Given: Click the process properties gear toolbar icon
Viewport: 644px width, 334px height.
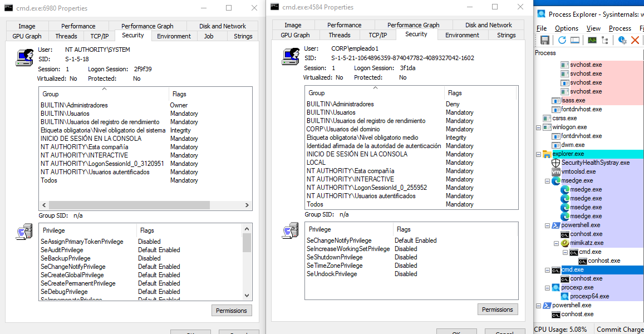Looking at the screenshot, I should pos(622,40).
